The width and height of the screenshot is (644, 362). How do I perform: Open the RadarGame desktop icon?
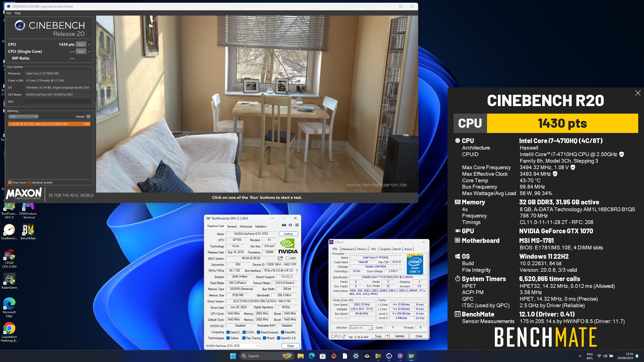pos(9,281)
